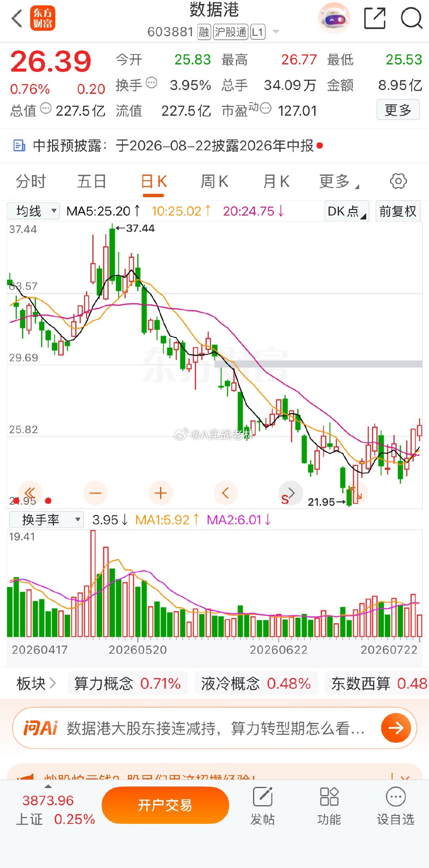Tap the 沪股通 badge

(230, 32)
